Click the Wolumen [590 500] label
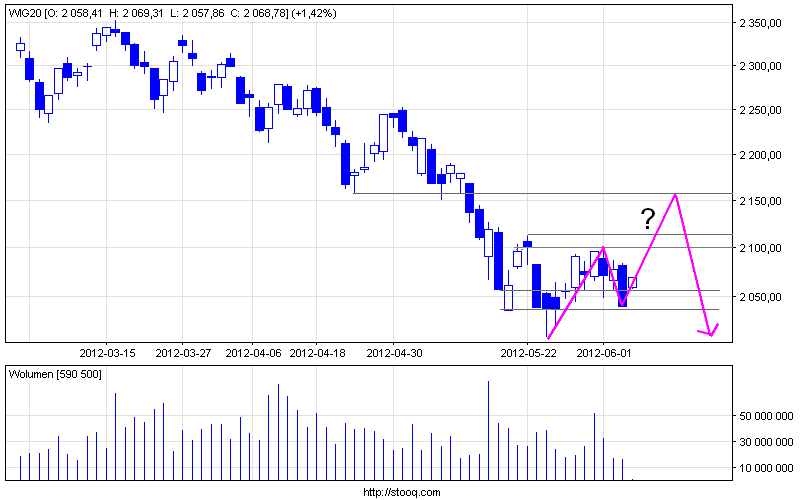This screenshot has width=800, height=500. pyautogui.click(x=55, y=374)
